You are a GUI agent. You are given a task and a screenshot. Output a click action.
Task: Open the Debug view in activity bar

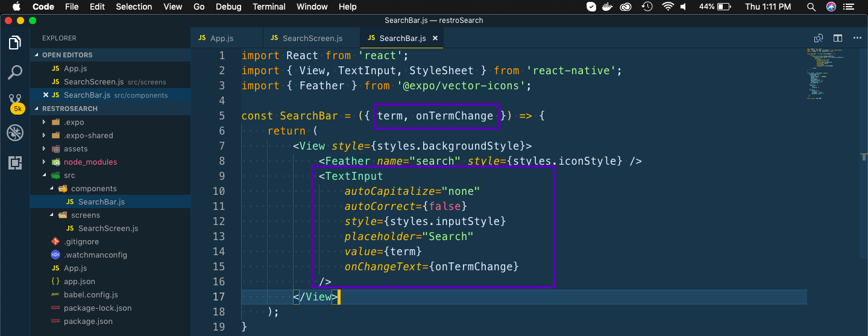[15, 133]
